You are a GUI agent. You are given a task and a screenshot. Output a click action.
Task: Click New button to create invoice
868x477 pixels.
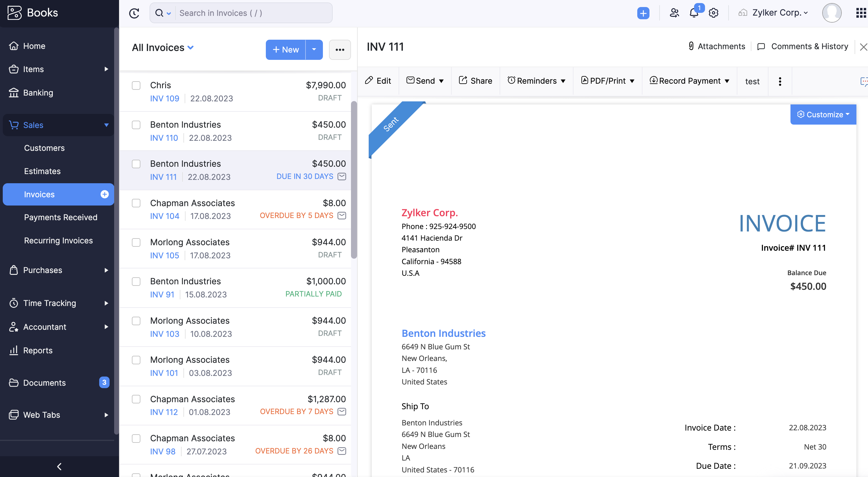pos(286,49)
